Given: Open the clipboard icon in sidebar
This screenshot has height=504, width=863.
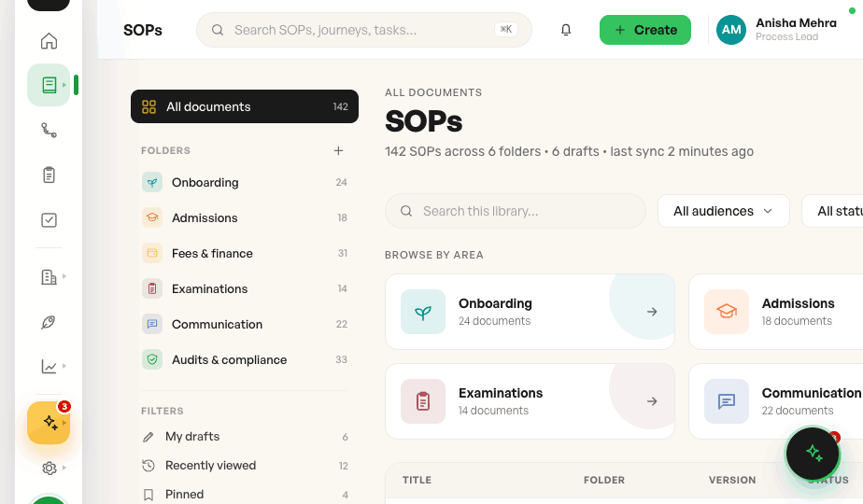Looking at the screenshot, I should click(x=49, y=175).
